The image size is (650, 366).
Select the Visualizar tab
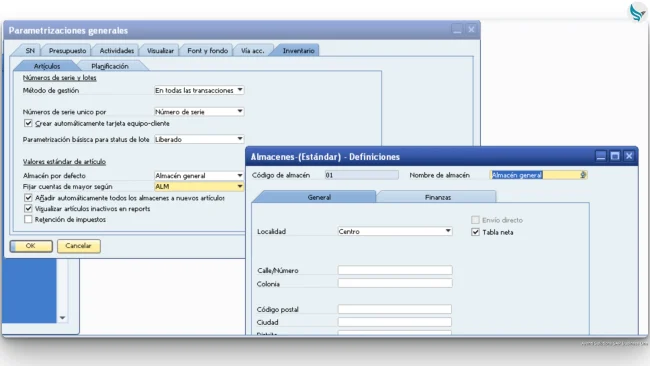[x=160, y=51]
